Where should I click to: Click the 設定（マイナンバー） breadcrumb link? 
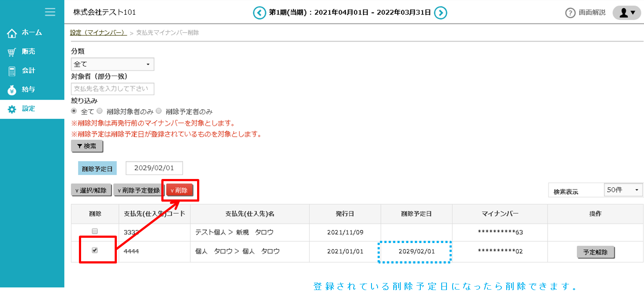click(98, 33)
